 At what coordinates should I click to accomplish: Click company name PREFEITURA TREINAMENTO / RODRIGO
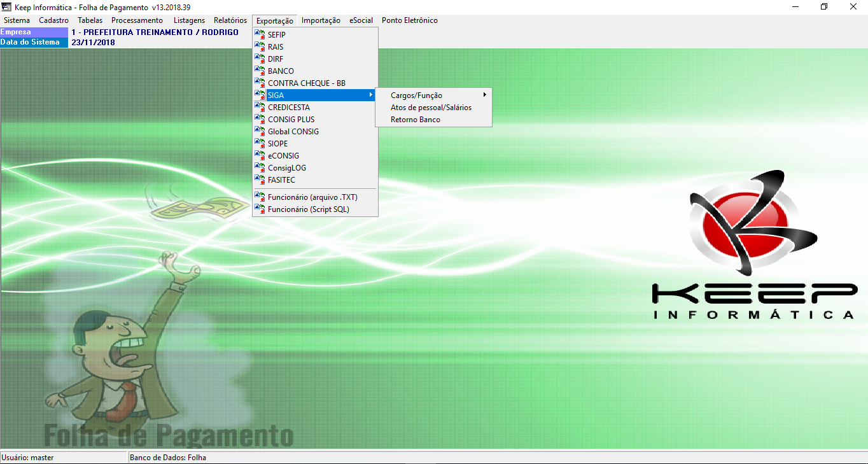click(155, 32)
